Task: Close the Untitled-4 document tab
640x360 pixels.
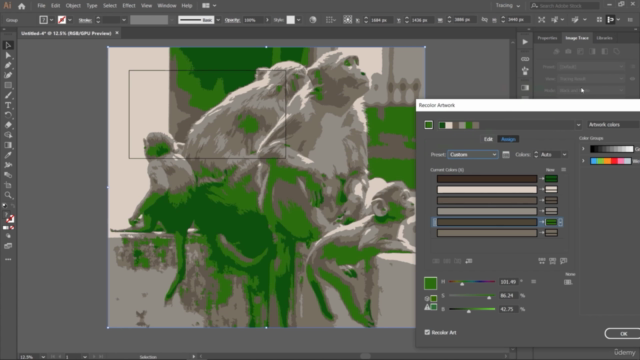Action: [x=117, y=33]
